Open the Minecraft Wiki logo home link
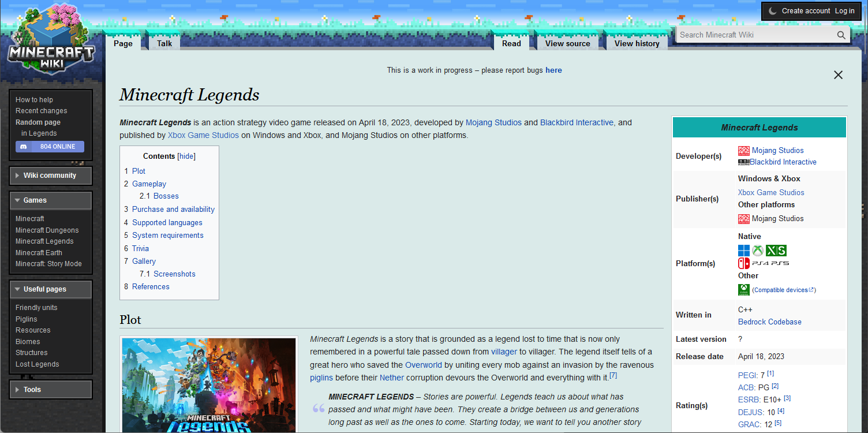The height and width of the screenshot is (433, 868). tap(51, 40)
